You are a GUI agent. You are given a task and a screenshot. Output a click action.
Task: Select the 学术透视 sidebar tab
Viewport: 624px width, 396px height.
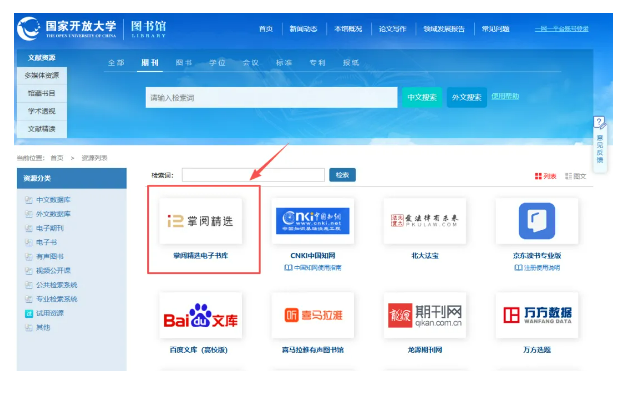(41, 111)
